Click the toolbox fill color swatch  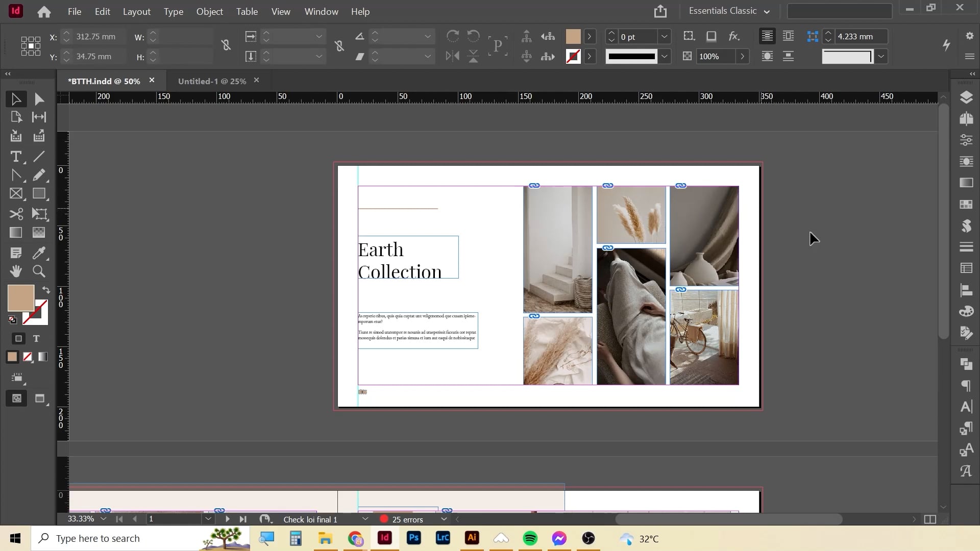coord(20,297)
